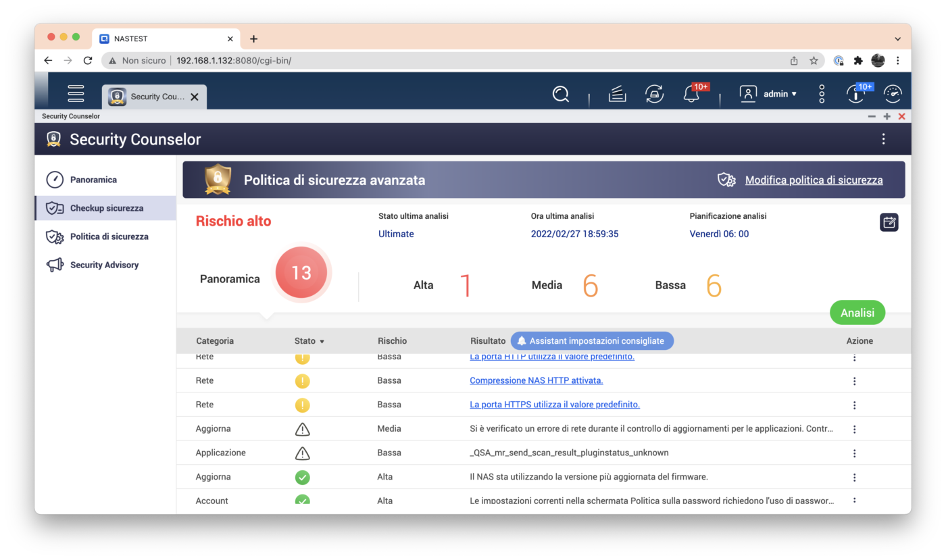The height and width of the screenshot is (560, 946).
Task: Click the browser address bar
Action: click(473, 60)
